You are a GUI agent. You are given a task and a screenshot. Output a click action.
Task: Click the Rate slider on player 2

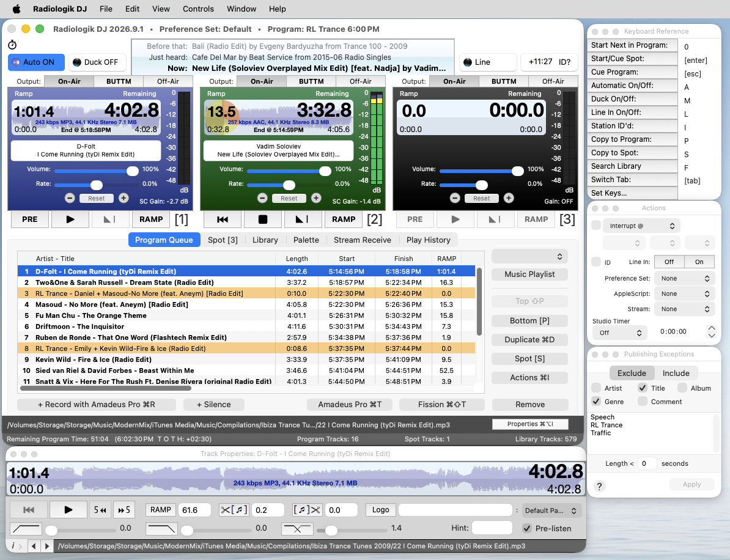tap(289, 185)
